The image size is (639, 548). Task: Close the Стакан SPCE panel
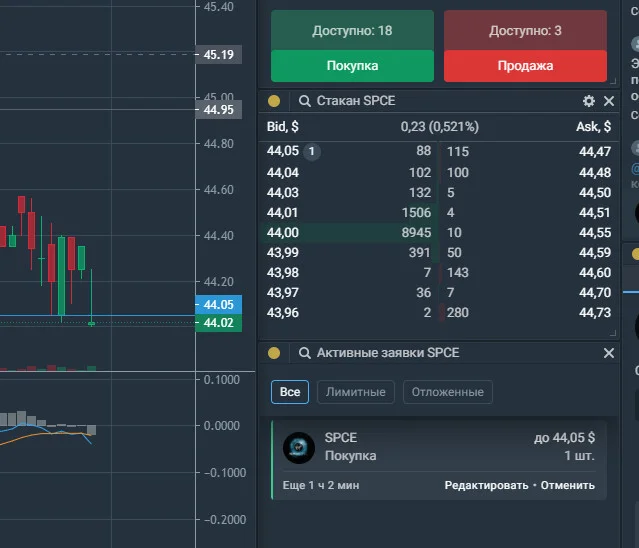tap(609, 101)
